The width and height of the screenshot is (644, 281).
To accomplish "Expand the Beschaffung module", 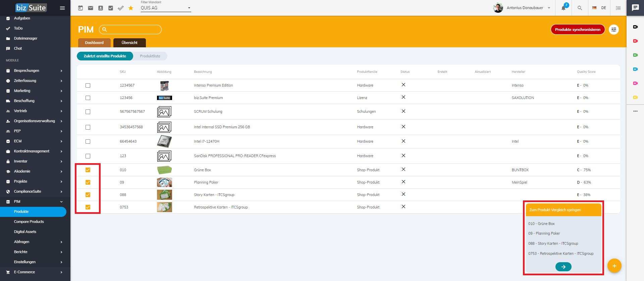I will [35, 101].
